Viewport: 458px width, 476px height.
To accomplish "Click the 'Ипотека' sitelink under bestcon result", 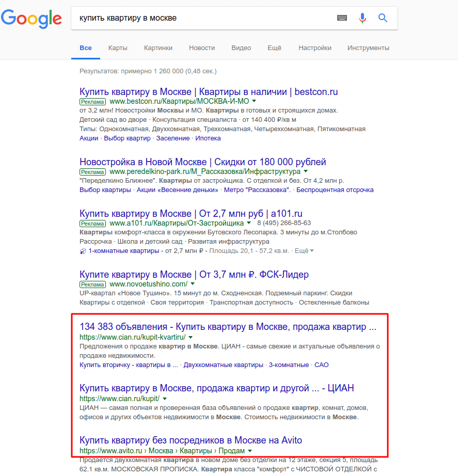I will (209, 138).
